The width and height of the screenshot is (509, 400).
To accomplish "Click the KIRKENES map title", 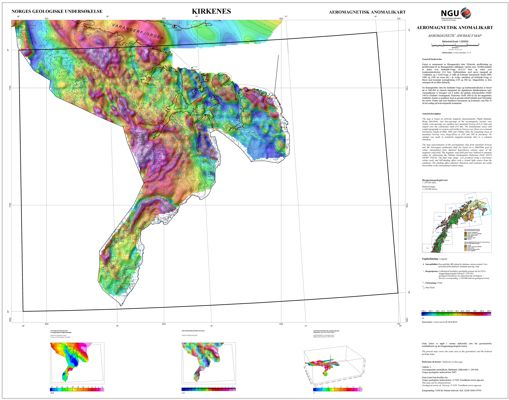I will point(211,11).
